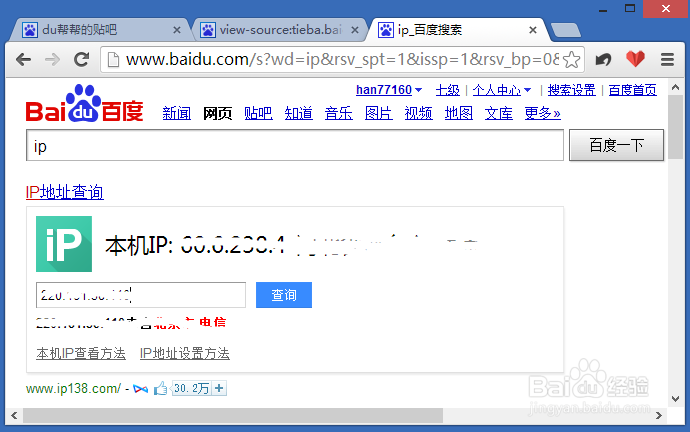Click the Baidu logo
Image resolution: width=690 pixels, height=432 pixels.
pos(84,104)
